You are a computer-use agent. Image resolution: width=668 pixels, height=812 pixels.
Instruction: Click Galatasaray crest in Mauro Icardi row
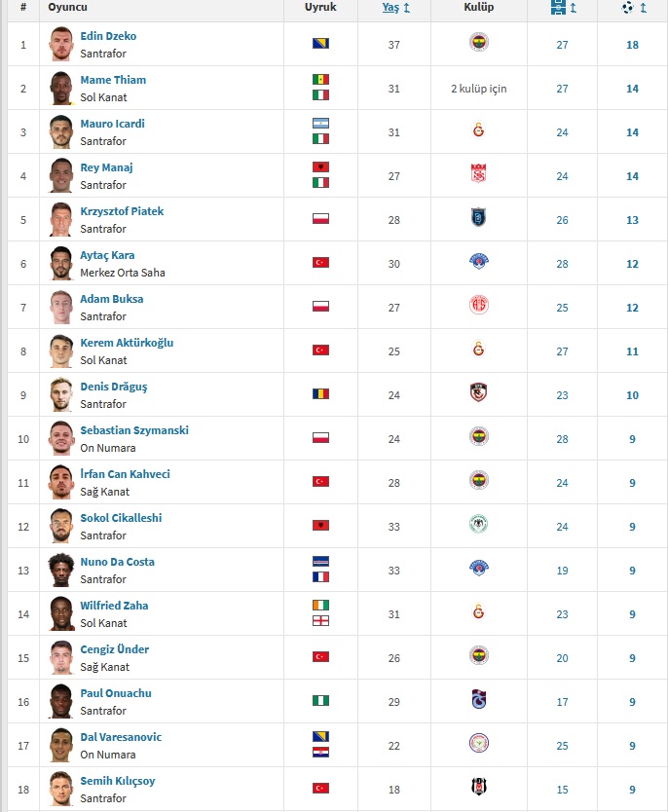pos(478,130)
